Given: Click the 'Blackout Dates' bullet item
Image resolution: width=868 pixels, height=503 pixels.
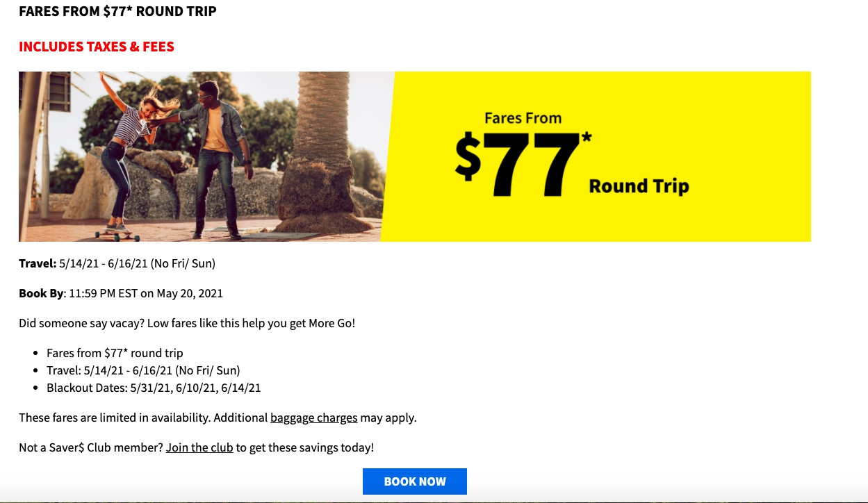Looking at the screenshot, I should pyautogui.click(x=153, y=388).
